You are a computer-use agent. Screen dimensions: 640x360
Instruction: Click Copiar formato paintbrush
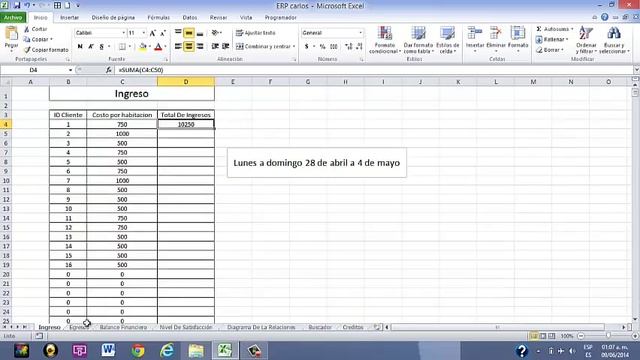coord(27,50)
